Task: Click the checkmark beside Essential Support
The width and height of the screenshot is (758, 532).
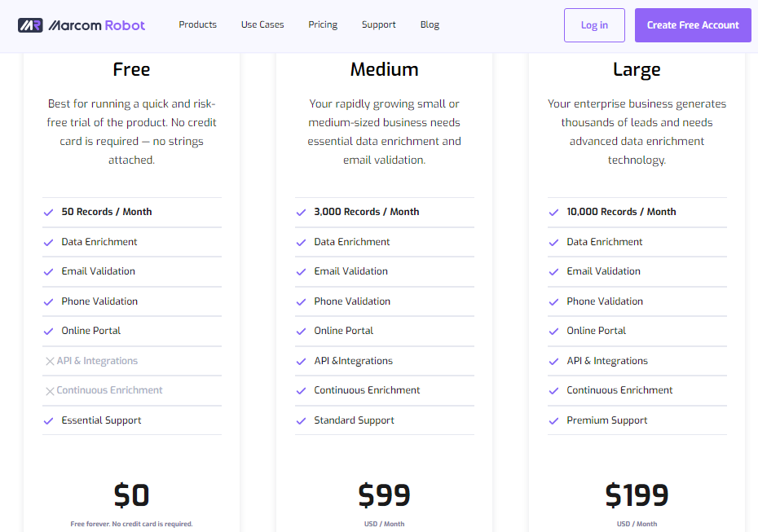Action: pos(48,421)
